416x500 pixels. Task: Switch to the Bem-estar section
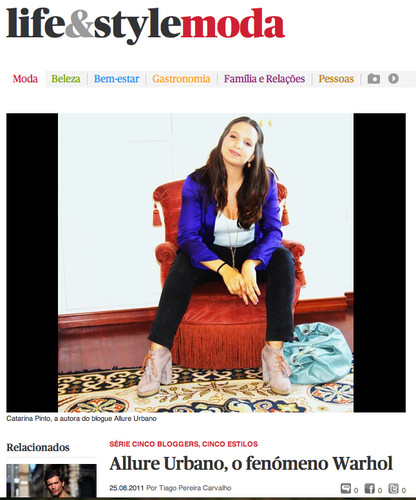(x=116, y=79)
